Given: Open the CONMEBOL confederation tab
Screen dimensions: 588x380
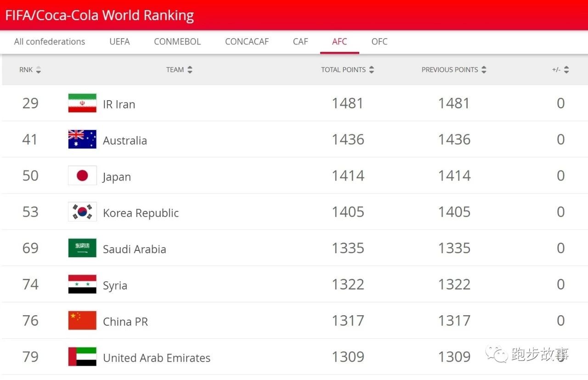Looking at the screenshot, I should [177, 41].
